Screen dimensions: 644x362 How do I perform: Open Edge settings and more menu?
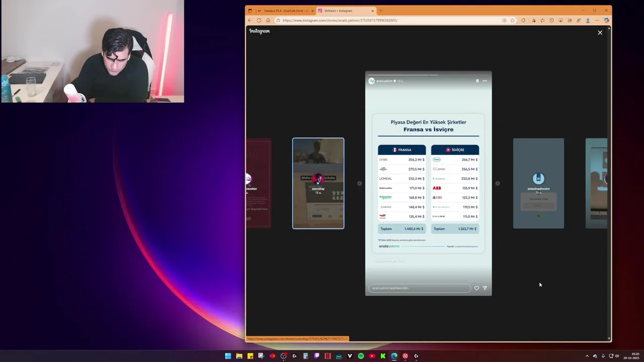597,21
